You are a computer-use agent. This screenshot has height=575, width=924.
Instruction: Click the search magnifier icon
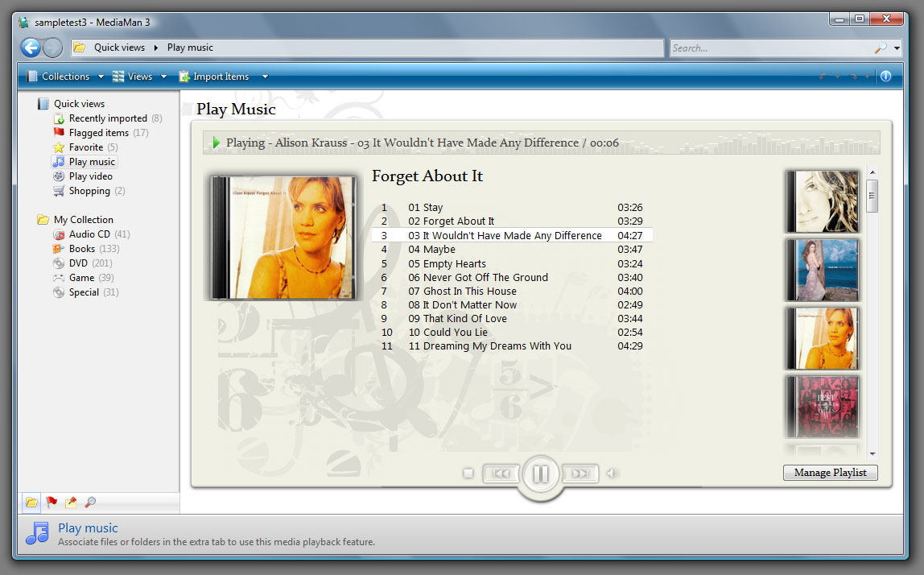point(881,48)
